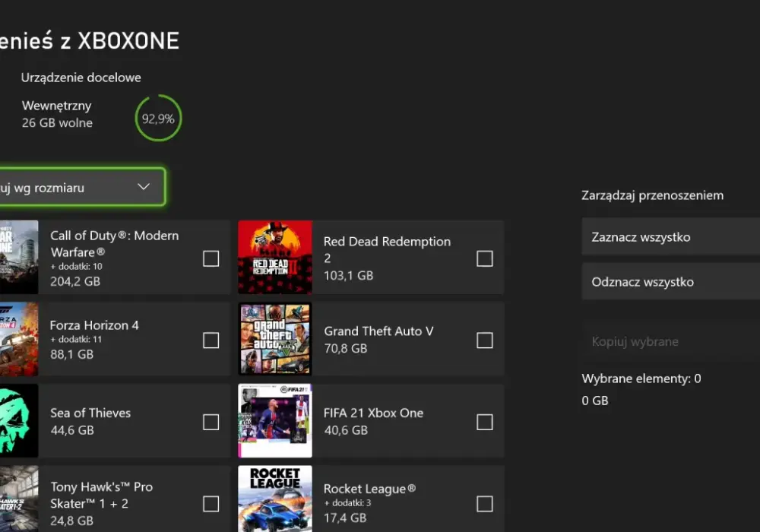Click the Red Dead Redemption 2 title
The image size is (760, 532).
(387, 249)
